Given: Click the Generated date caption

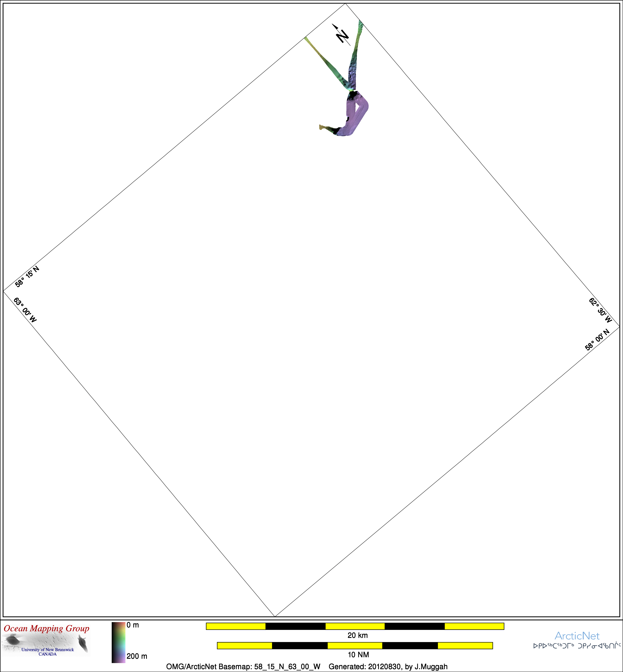Looking at the screenshot, I should click(388, 667).
